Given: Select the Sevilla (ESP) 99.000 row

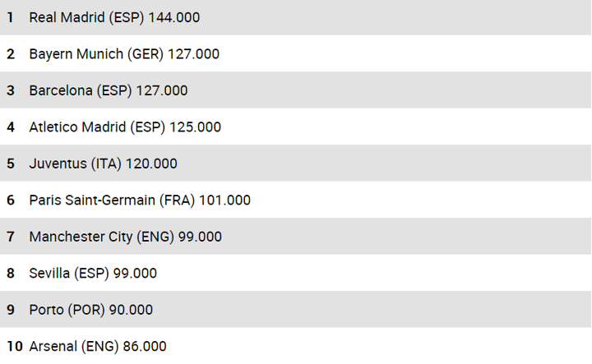Looking at the screenshot, I should (93, 273).
